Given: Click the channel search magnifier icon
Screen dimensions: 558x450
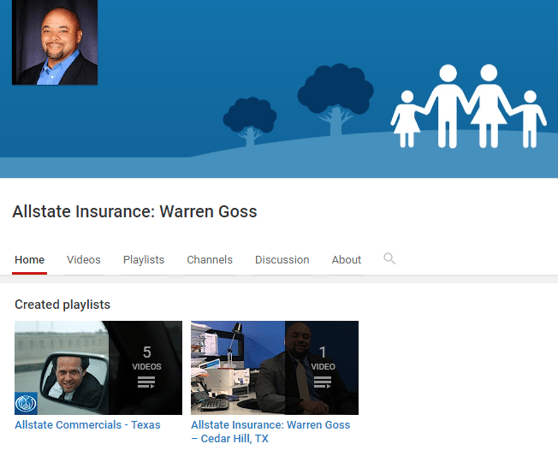Looking at the screenshot, I should pos(389,259).
